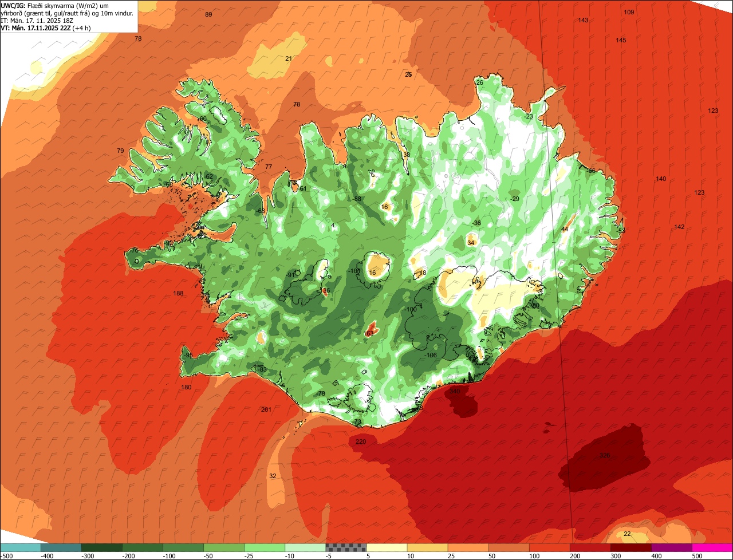Select the map value 220

(361, 441)
